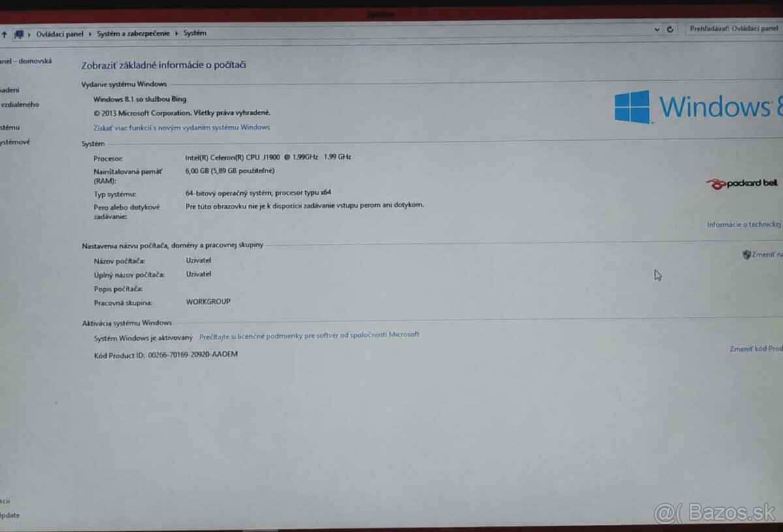The width and height of the screenshot is (783, 532).
Task: Click the Packard Bell logo
Action: (x=742, y=184)
